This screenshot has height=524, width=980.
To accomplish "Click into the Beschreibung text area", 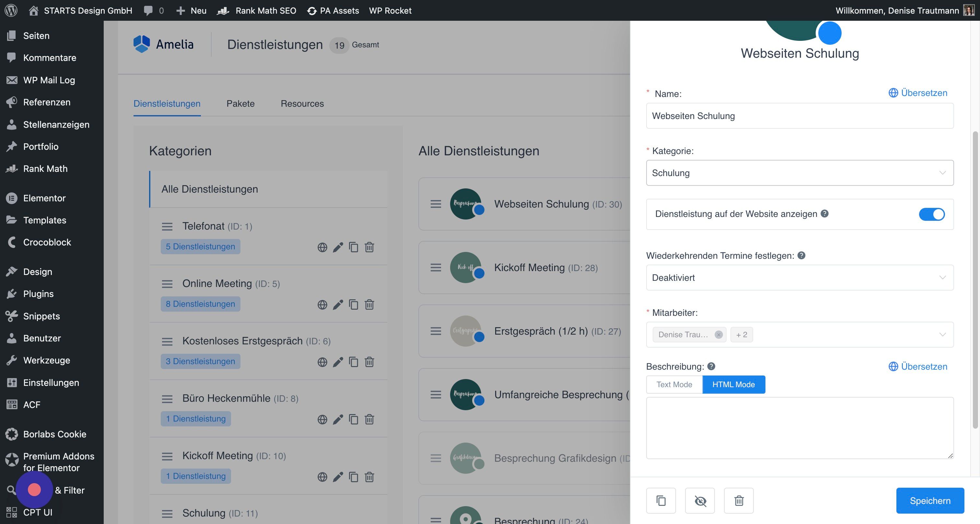I will coord(800,428).
